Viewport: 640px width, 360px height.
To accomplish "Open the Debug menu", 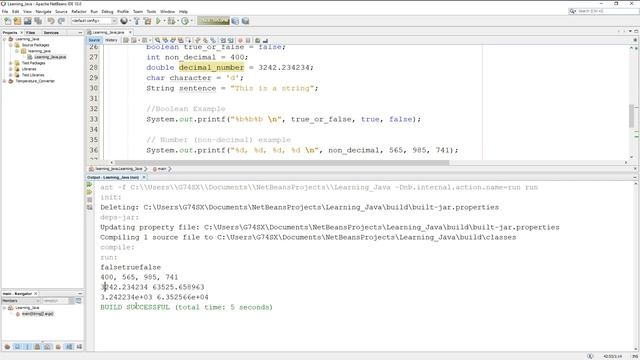I will tap(107, 11).
